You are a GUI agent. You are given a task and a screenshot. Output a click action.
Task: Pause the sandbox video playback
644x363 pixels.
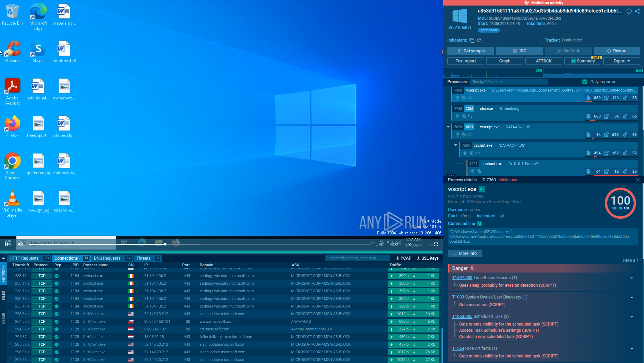(7, 244)
